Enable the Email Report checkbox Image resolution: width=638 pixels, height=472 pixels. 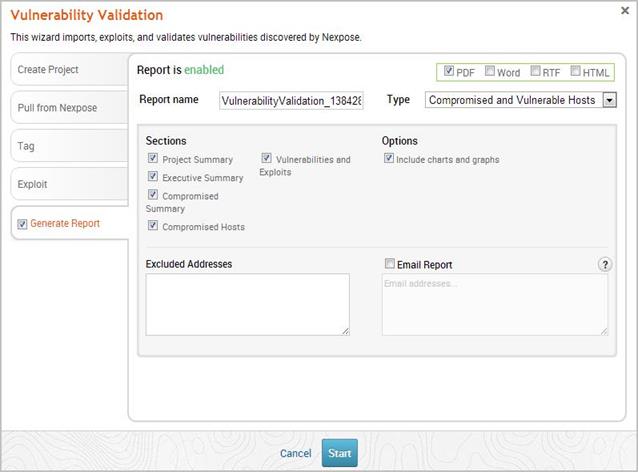click(389, 264)
